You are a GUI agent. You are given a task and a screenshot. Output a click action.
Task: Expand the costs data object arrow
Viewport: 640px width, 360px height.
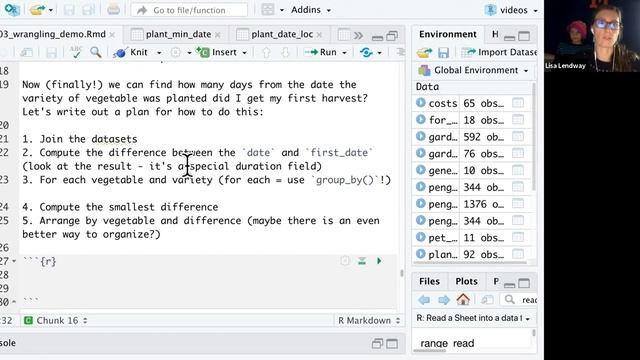420,103
